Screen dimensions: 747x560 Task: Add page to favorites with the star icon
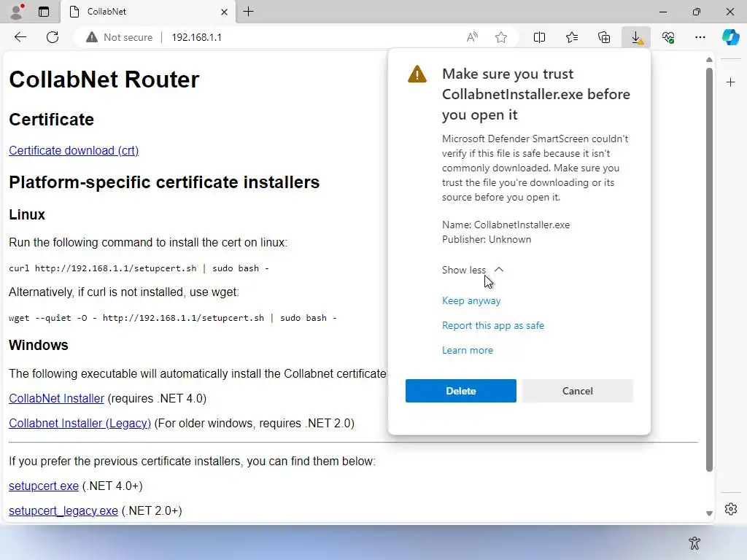click(x=500, y=37)
